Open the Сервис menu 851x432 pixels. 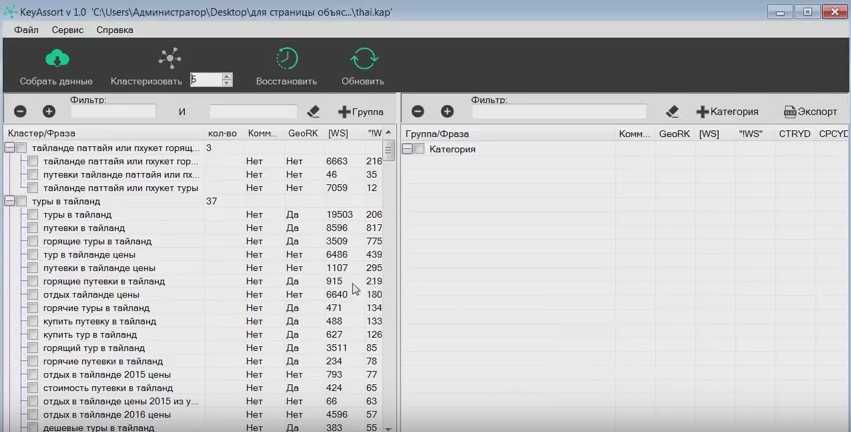[x=67, y=30]
